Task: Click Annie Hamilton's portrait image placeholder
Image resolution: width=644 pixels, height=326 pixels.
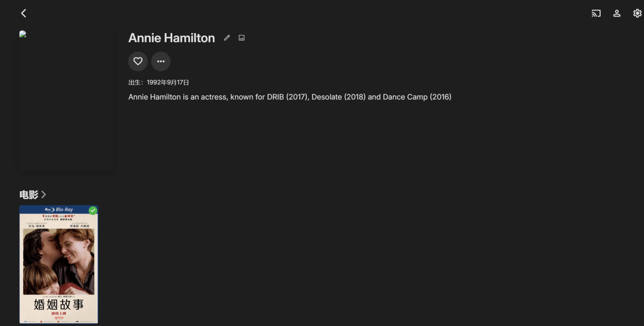Action: [x=66, y=100]
